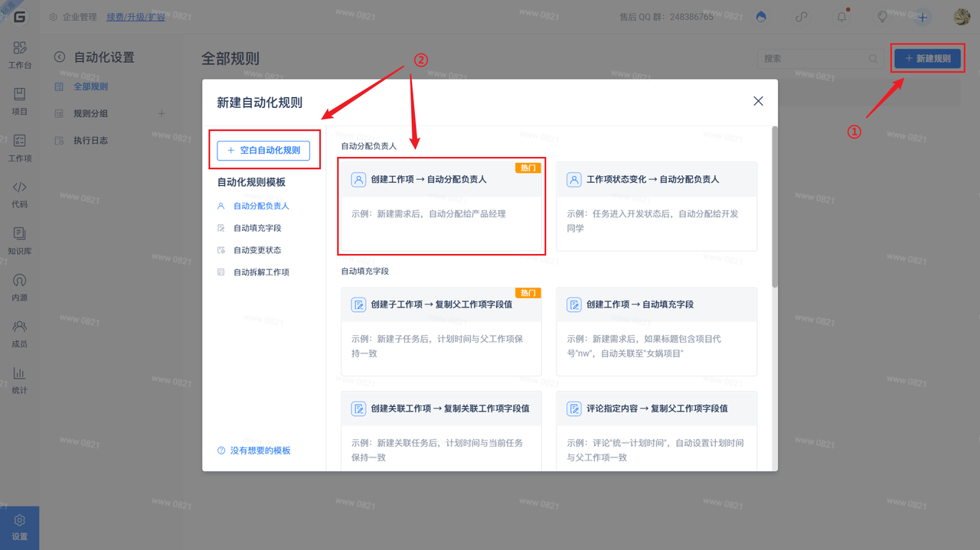Open the 项目 sidebar section

click(x=20, y=101)
